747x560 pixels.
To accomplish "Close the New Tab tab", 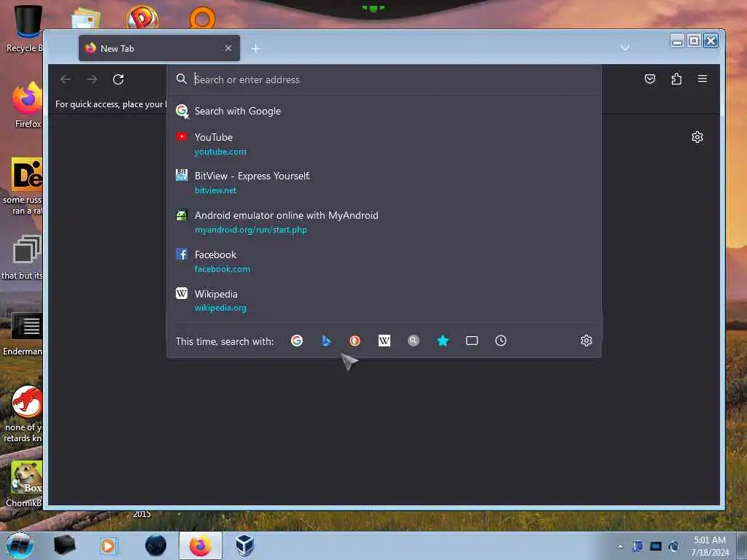I will coord(228,48).
